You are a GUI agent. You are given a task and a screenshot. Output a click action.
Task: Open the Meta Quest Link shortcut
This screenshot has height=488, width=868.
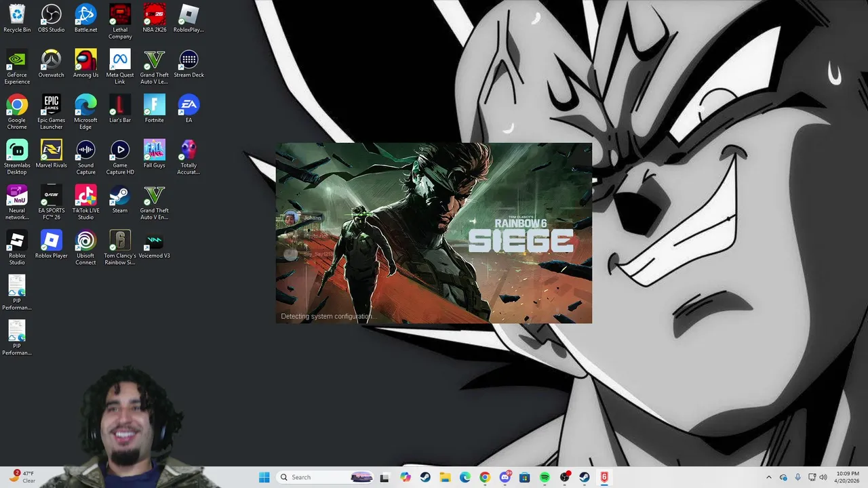point(120,66)
